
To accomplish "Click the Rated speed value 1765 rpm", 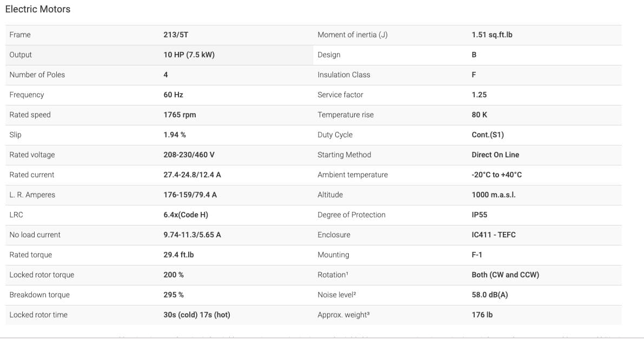I will click(x=180, y=115).
